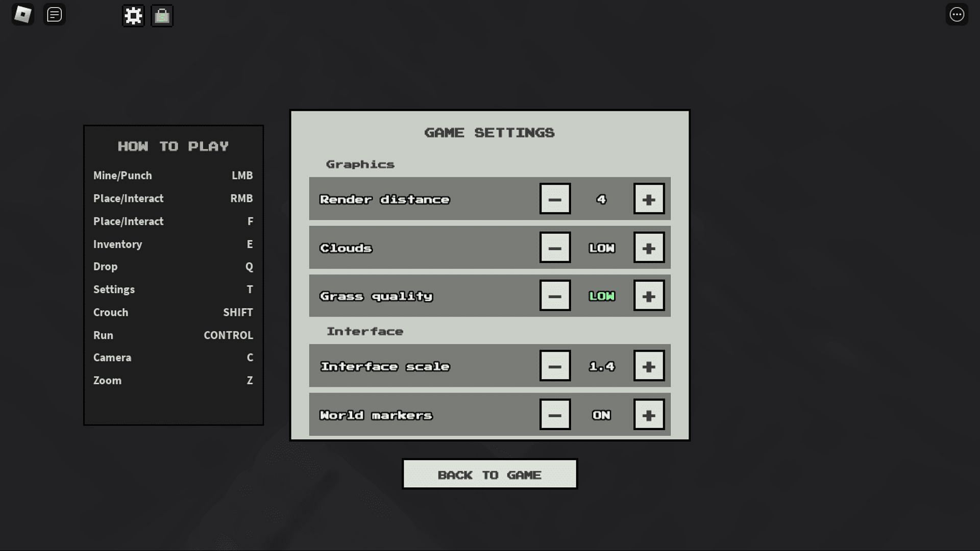
Task: Click Back to Game button
Action: 490,474
